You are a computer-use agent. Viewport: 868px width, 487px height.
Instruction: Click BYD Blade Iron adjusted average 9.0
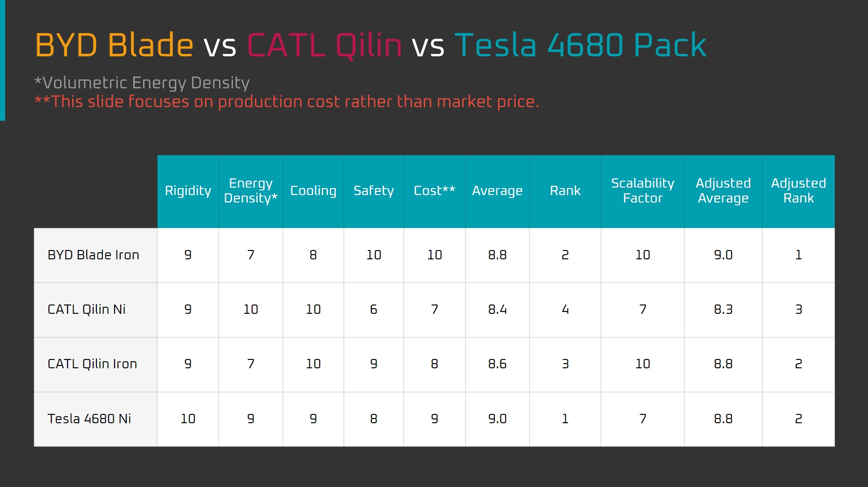click(723, 255)
